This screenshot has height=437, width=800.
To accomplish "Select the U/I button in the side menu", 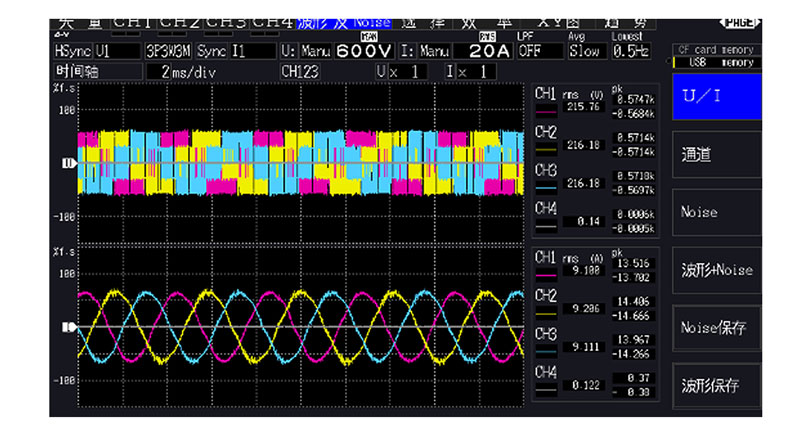I will (717, 96).
